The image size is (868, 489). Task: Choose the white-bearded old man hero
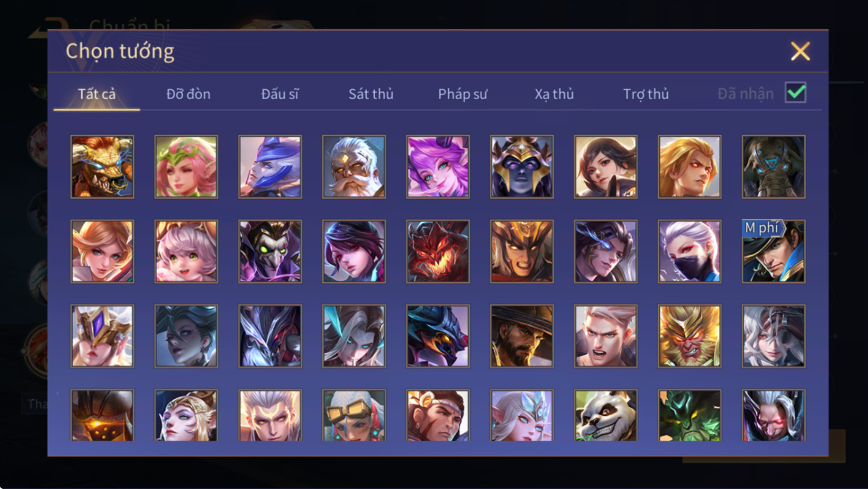[354, 167]
